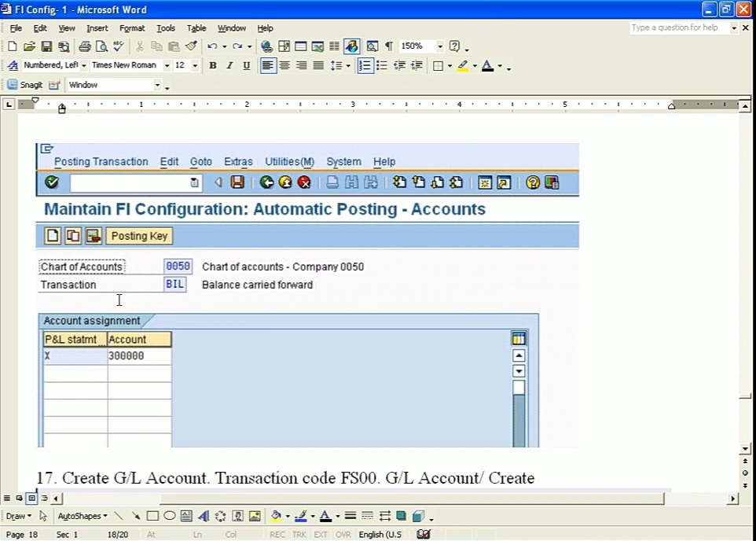
Task: Click the Type a question for help box
Action: [x=679, y=28]
